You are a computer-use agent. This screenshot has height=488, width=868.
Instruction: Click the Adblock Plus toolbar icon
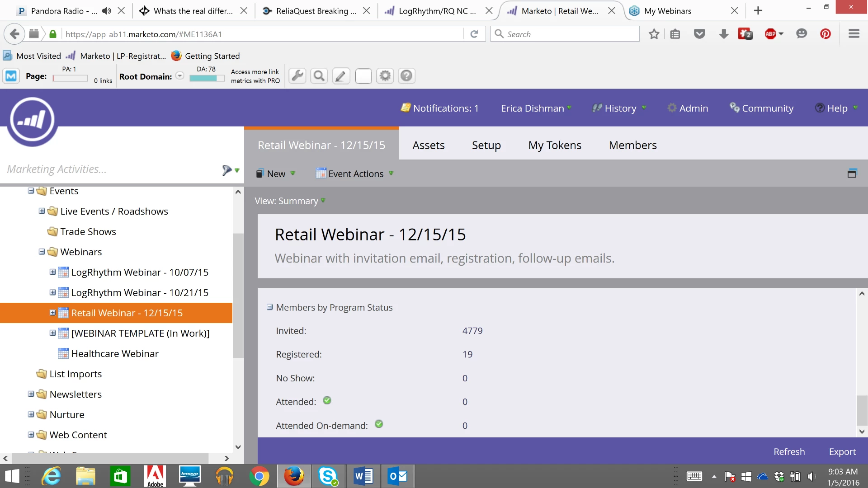pyautogui.click(x=771, y=34)
